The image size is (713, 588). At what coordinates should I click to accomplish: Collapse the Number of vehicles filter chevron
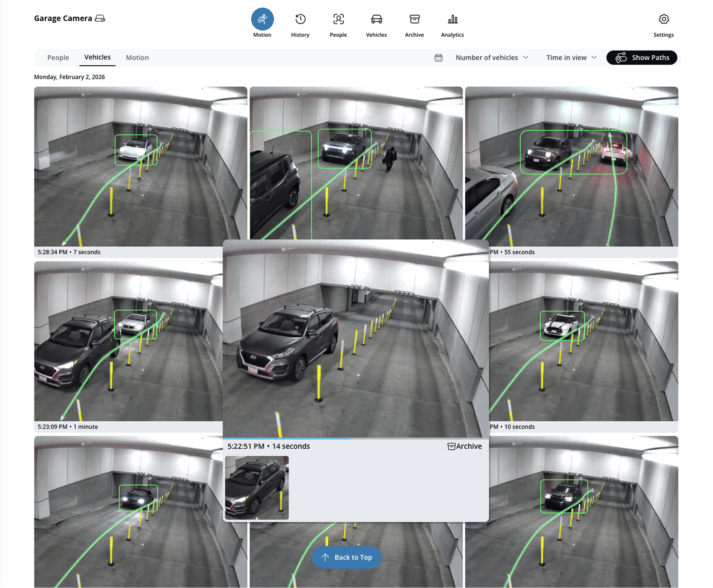tap(526, 58)
